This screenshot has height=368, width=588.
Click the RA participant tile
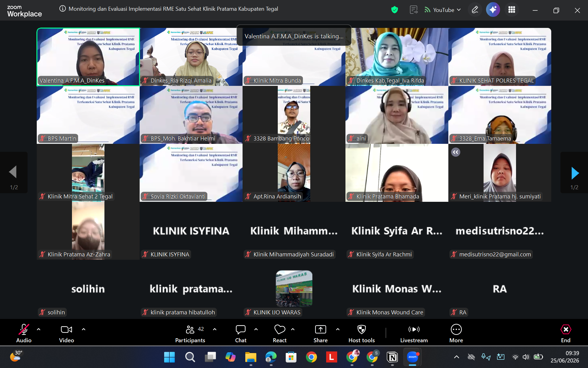[x=500, y=289]
